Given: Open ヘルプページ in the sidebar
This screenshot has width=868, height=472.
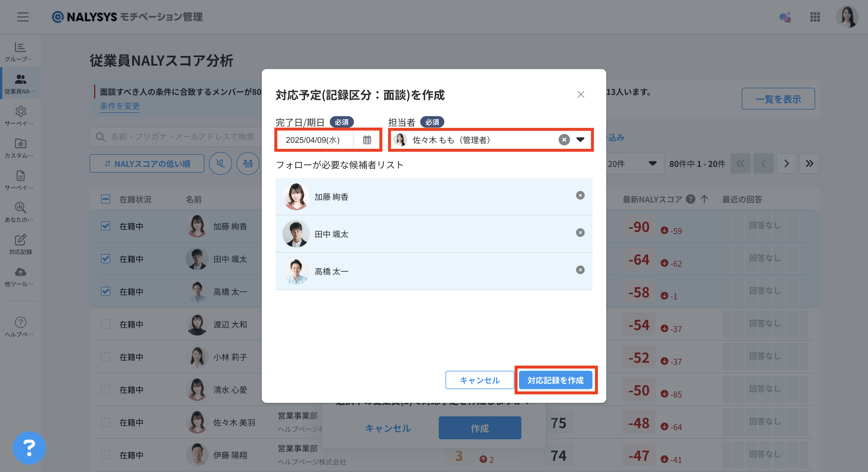Looking at the screenshot, I should (x=21, y=327).
